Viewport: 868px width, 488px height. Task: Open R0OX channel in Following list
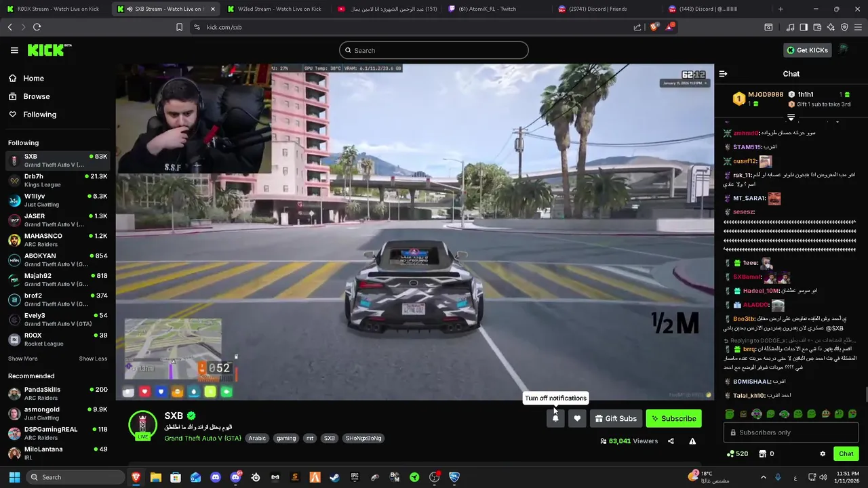tap(58, 340)
